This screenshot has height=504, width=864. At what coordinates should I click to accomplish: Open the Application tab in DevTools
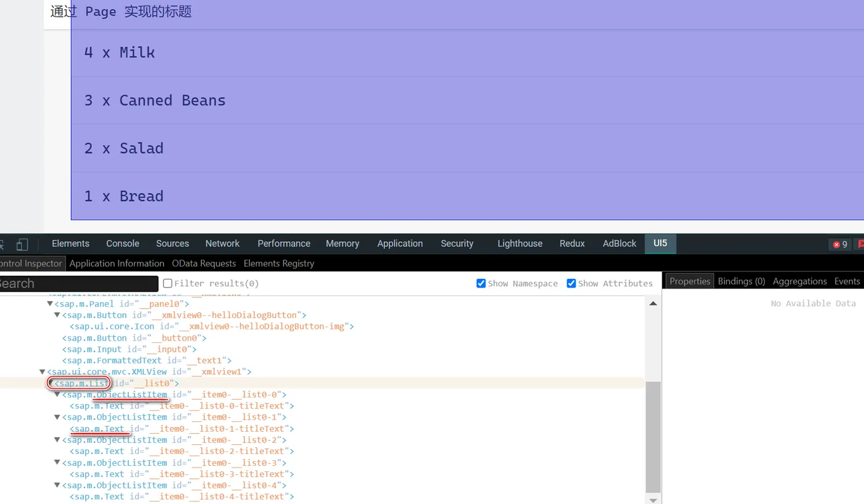[x=400, y=244]
